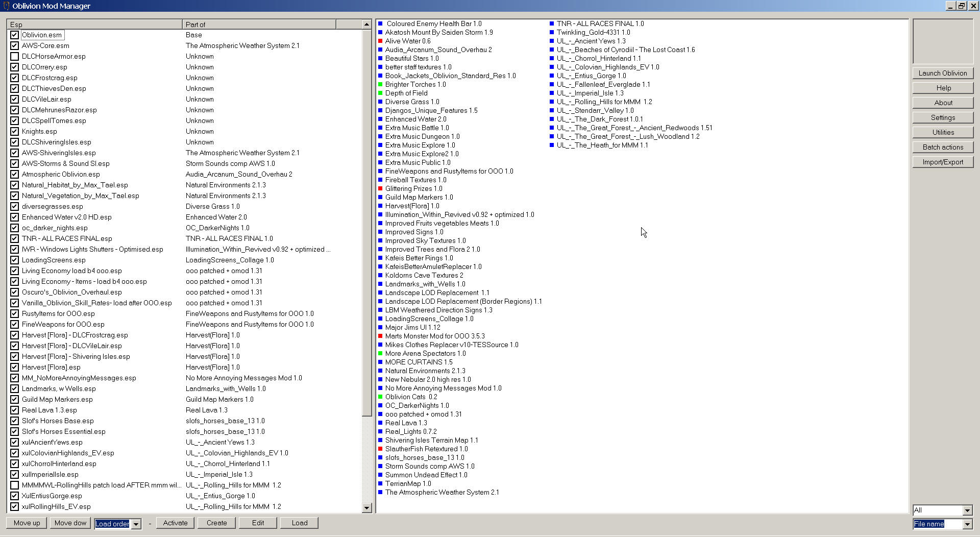The image size is (980, 537).
Task: Click the blue icon beside Kafeis Better Rings 1.0
Action: (x=380, y=258)
